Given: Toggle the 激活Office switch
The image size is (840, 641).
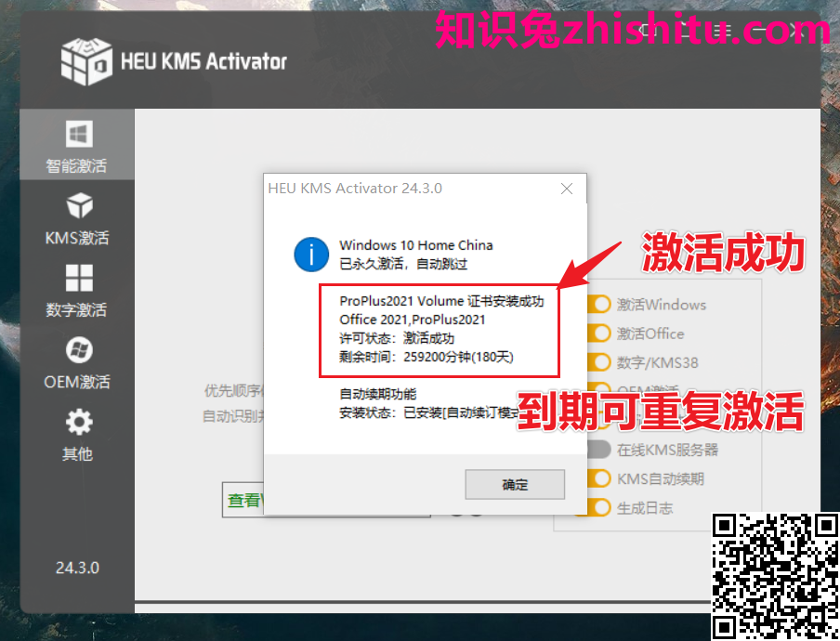Looking at the screenshot, I should pyautogui.click(x=599, y=334).
